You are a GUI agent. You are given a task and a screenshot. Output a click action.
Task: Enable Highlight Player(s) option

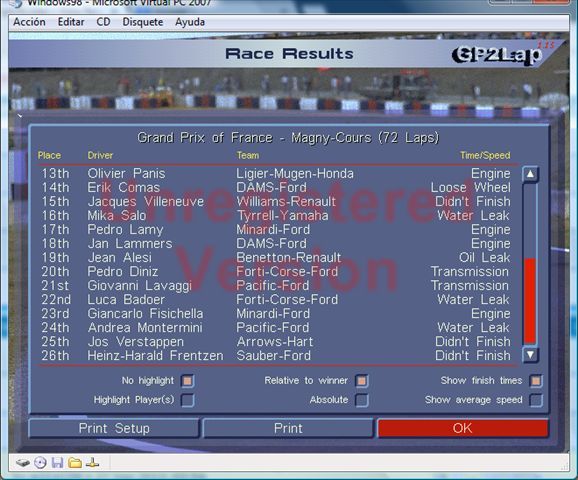(188, 400)
